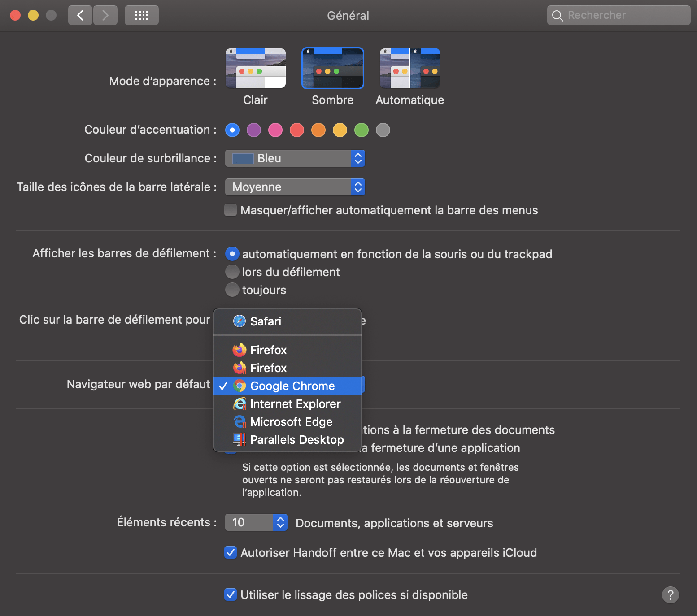Toggle Autoriser Handoff checkbox

(231, 552)
